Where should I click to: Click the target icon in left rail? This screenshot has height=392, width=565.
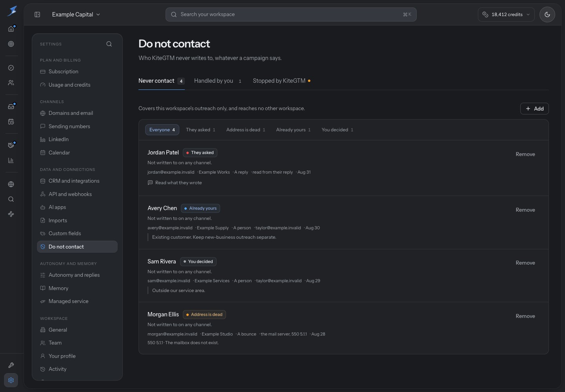[x=11, y=44]
